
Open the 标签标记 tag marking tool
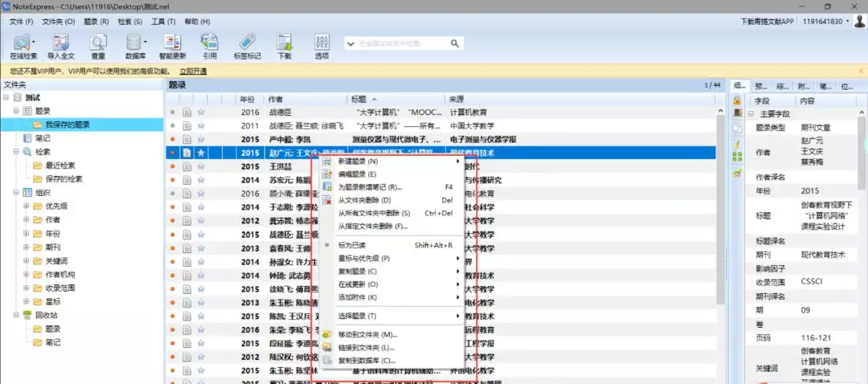247,45
